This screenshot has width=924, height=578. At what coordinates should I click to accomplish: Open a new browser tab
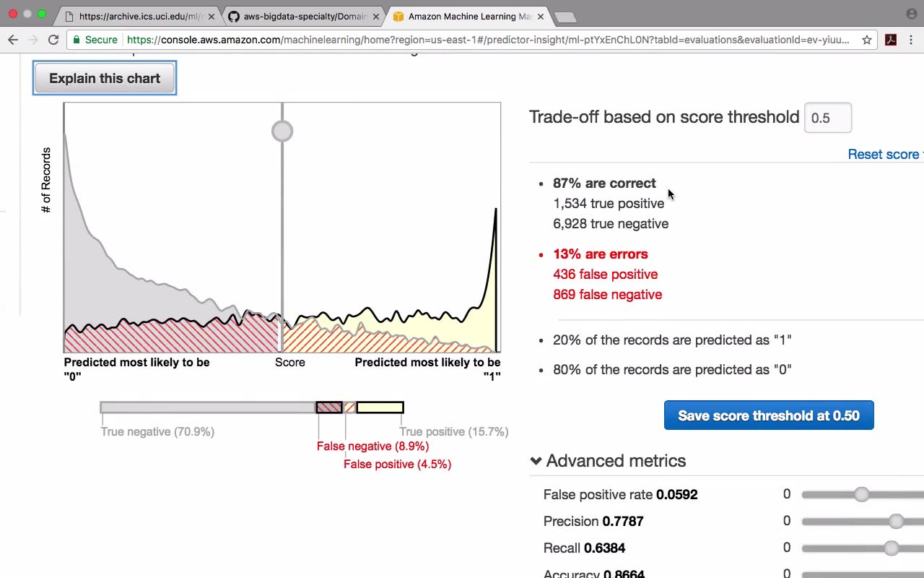[x=565, y=17]
